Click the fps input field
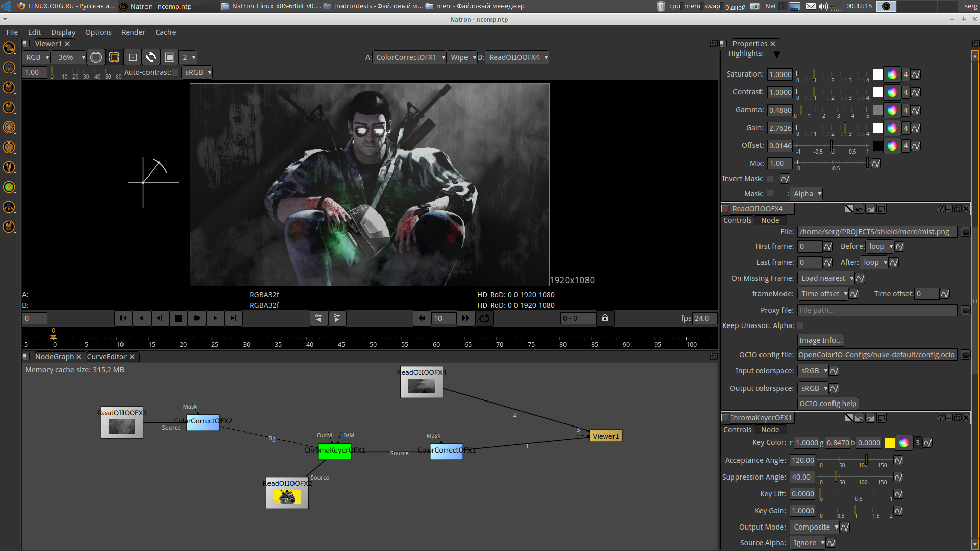Screen dimensions: 980x551 704,318
